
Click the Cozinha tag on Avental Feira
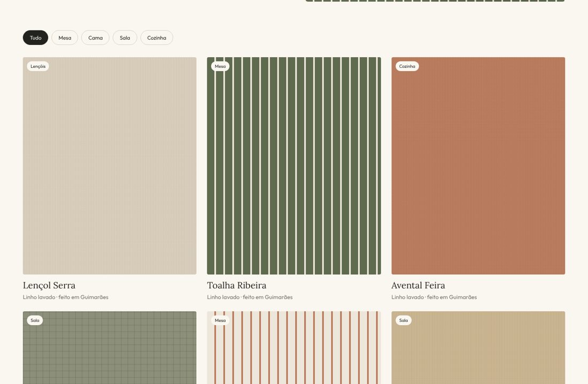click(x=407, y=66)
